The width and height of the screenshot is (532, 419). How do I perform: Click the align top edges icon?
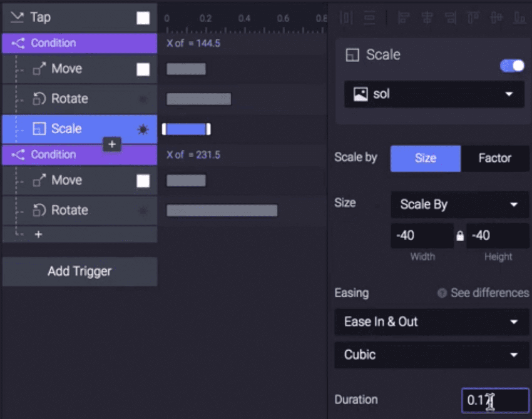coord(473,17)
